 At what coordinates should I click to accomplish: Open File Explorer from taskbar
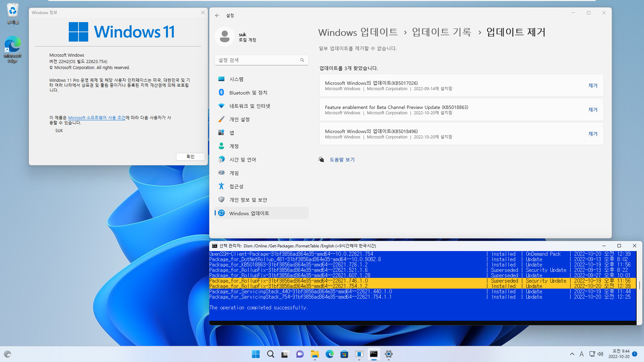pyautogui.click(x=315, y=354)
